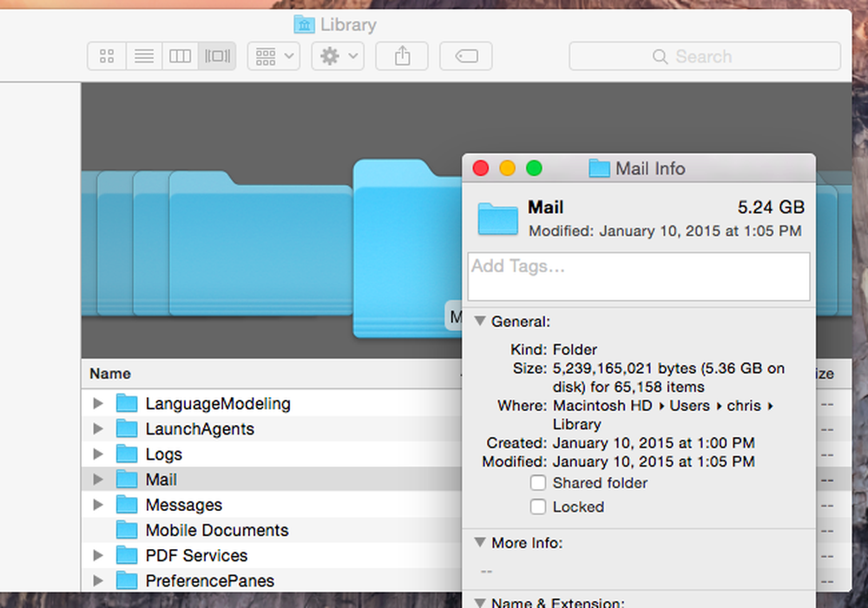
Task: Select Cover Flow view button
Action: tap(217, 56)
